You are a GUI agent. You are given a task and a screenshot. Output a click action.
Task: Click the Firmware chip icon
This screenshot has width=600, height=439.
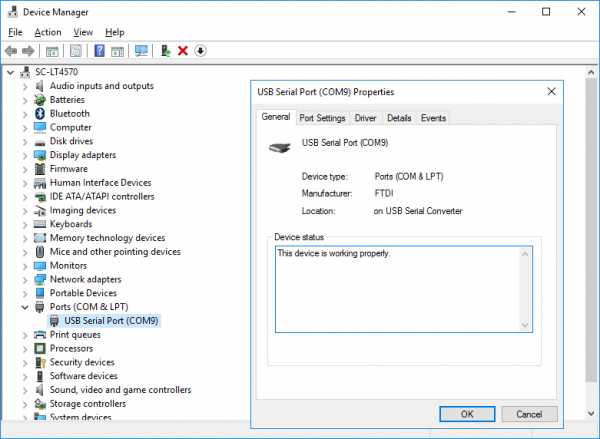click(x=40, y=169)
